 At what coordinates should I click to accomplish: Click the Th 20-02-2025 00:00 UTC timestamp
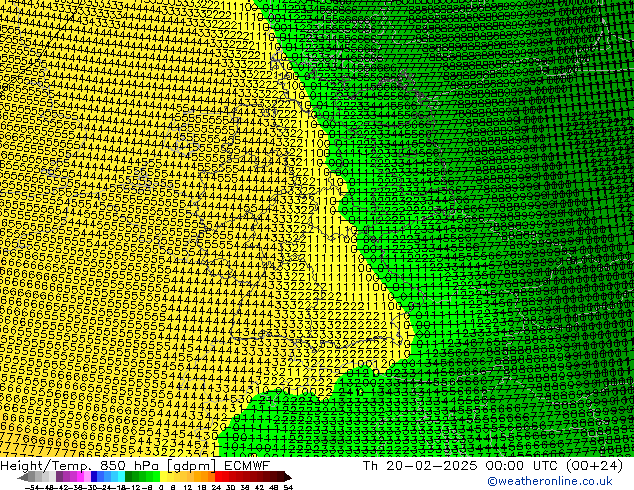pyautogui.click(x=462, y=466)
